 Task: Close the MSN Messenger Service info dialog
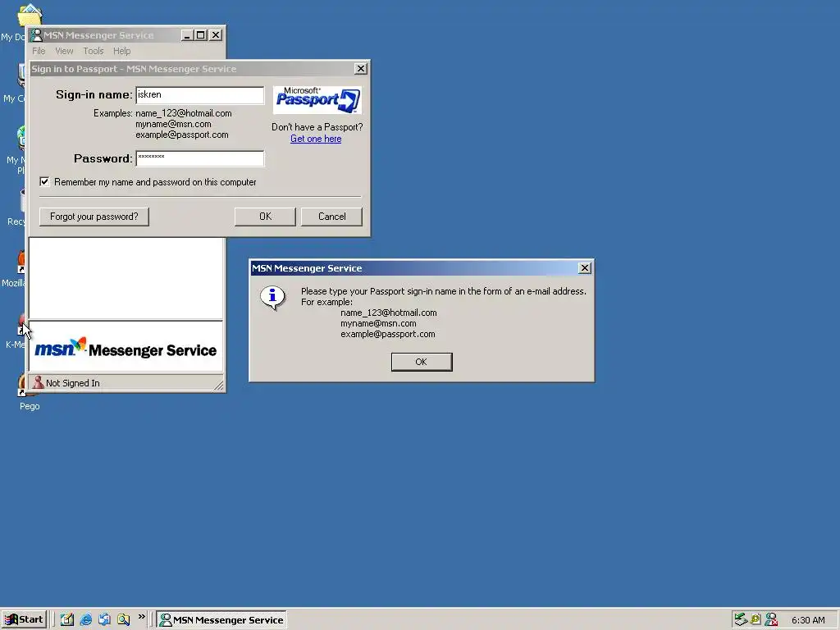[584, 268]
